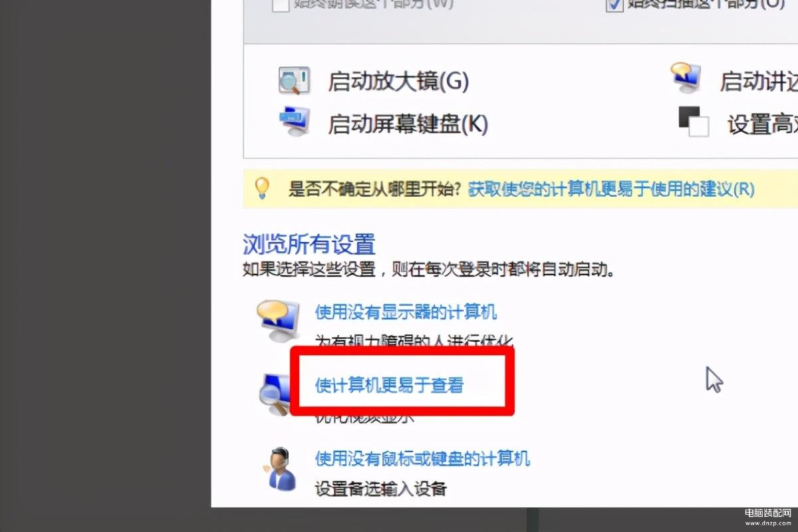The width and height of the screenshot is (798, 532).
Task: Click the 电脑装配网 watermark logo
Action: point(769,517)
